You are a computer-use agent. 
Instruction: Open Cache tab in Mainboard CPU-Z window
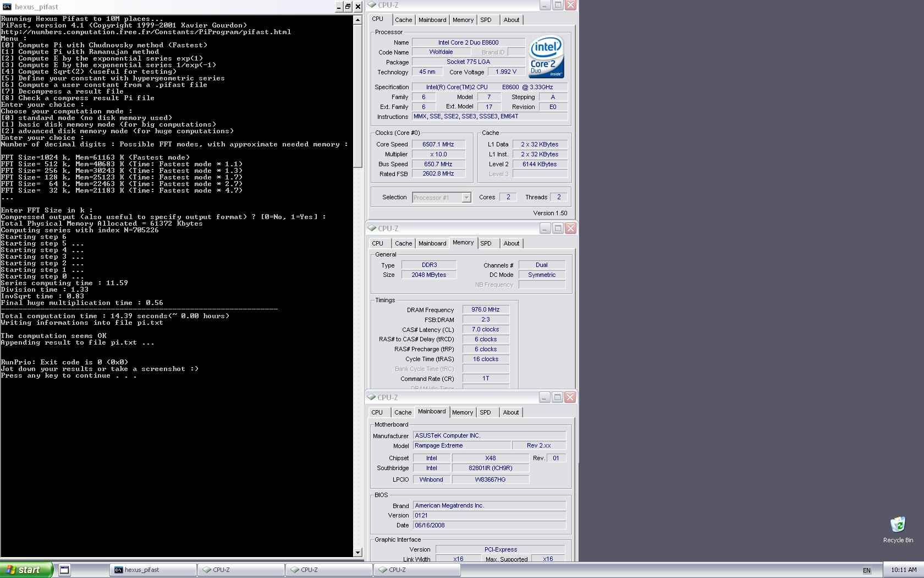pyautogui.click(x=403, y=412)
